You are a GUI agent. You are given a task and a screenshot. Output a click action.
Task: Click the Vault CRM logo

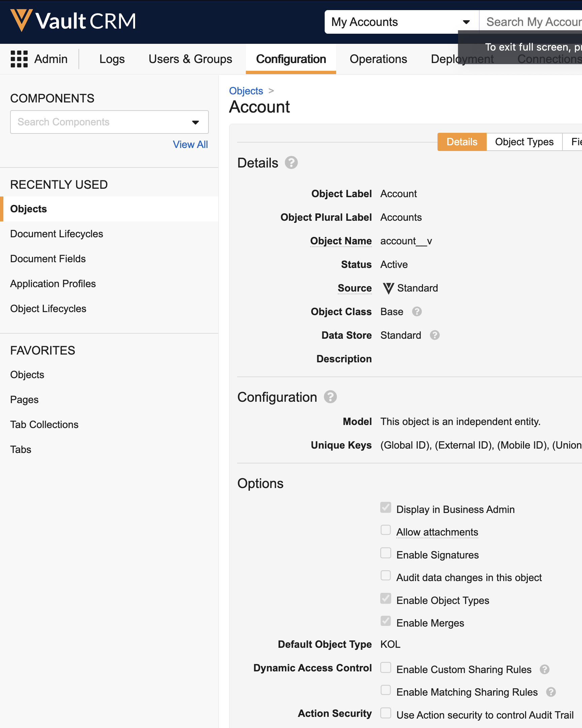coord(73,21)
